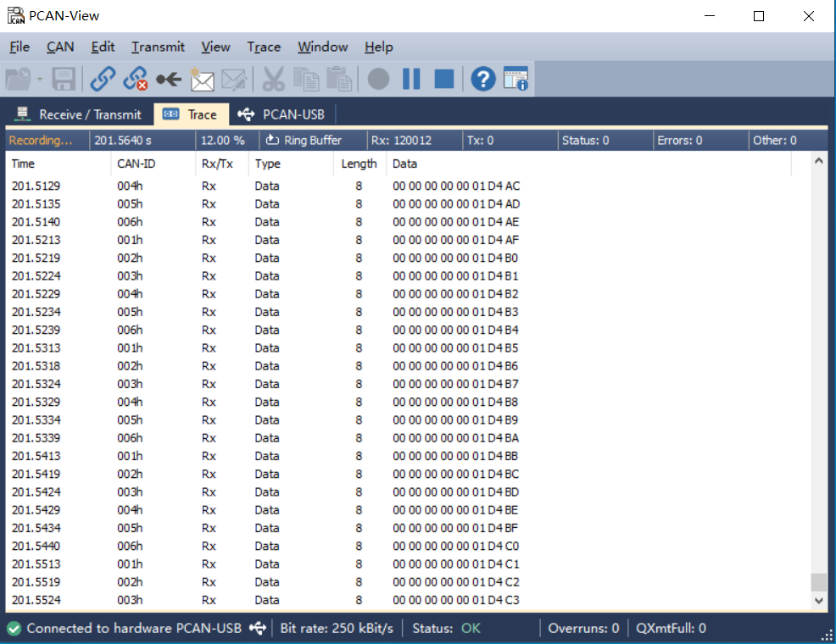Stop the trace recording
The height and width of the screenshot is (644, 836).
coord(444,80)
